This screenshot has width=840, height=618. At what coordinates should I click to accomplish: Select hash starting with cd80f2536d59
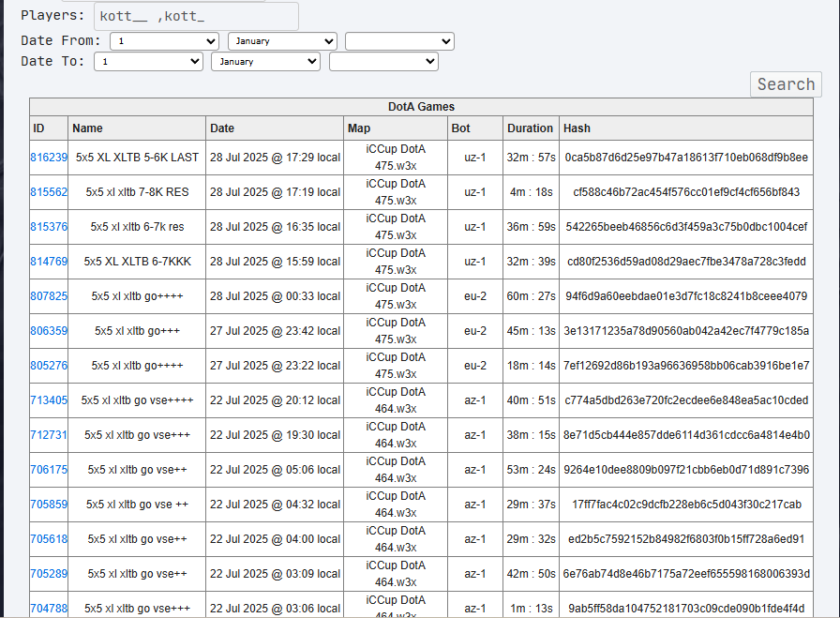tap(686, 262)
